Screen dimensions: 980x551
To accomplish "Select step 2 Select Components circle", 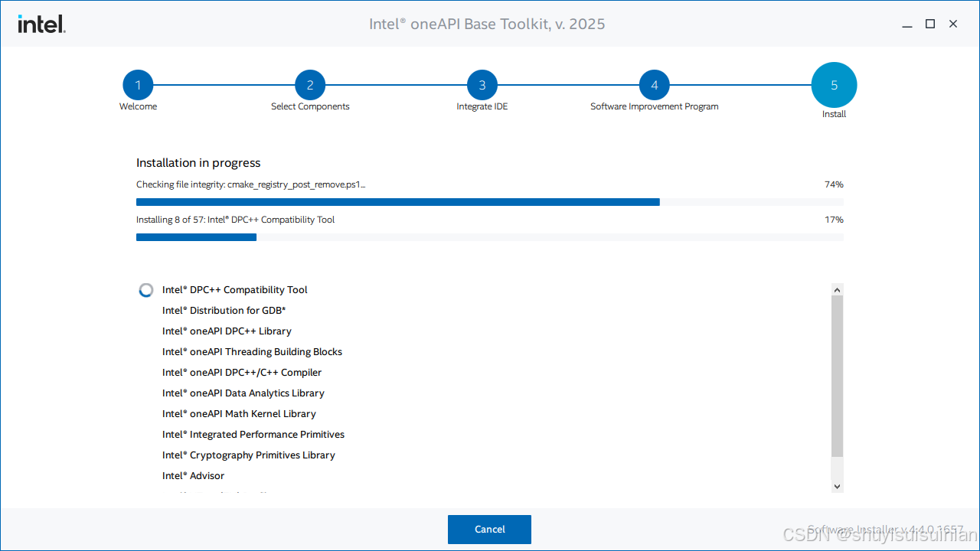I will (310, 85).
